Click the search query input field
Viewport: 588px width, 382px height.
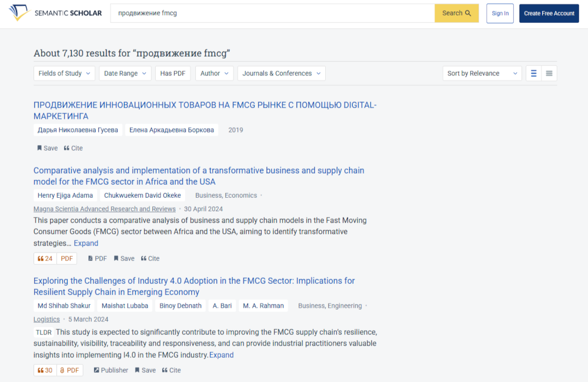pos(270,13)
